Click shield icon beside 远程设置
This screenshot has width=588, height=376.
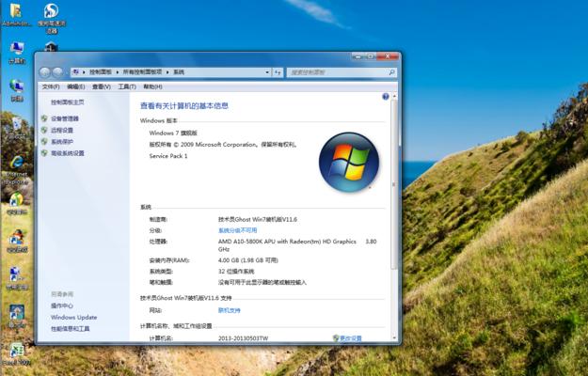click(44, 130)
